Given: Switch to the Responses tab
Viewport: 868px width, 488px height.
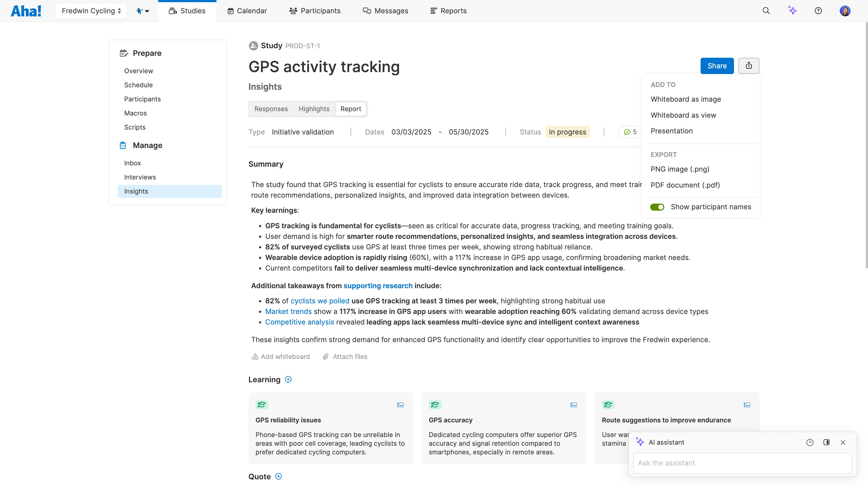Looking at the screenshot, I should coord(271,109).
